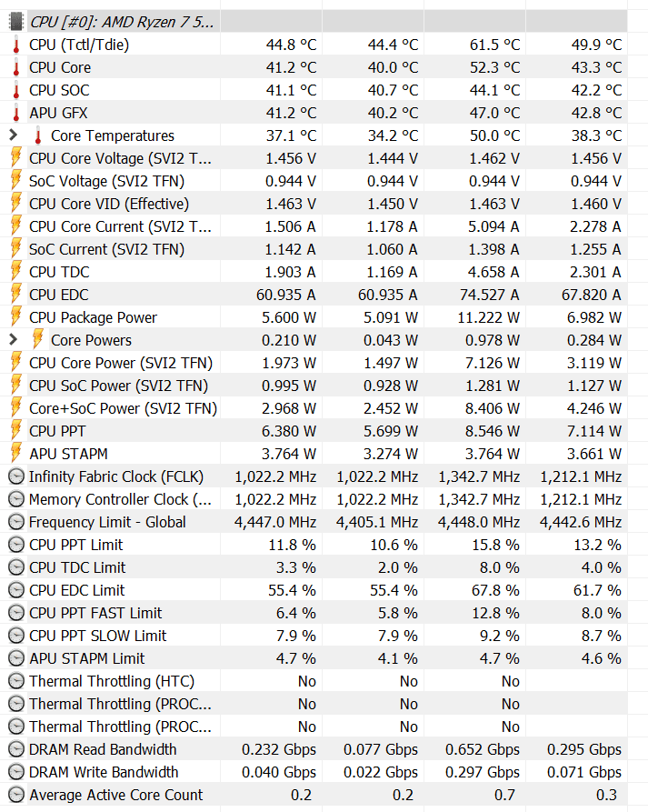This screenshot has height=812, width=648.
Task: Click the CPU chip icon in header row
Action: [x=15, y=22]
